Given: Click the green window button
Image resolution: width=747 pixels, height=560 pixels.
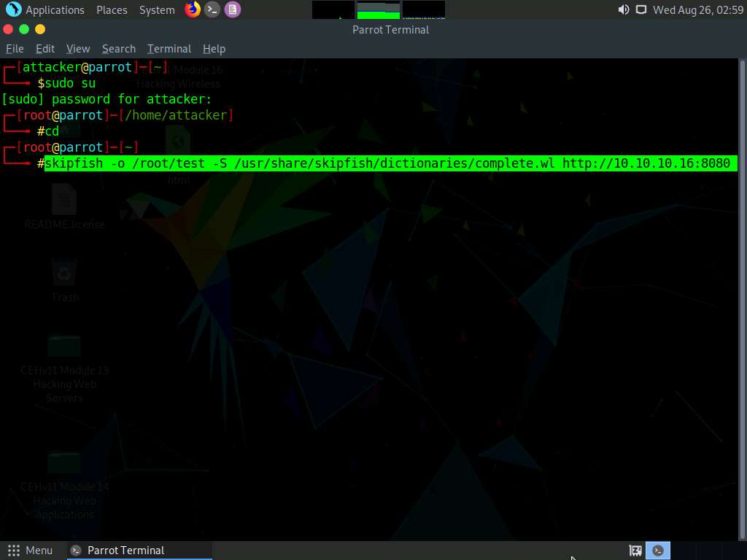Looking at the screenshot, I should click(x=24, y=29).
